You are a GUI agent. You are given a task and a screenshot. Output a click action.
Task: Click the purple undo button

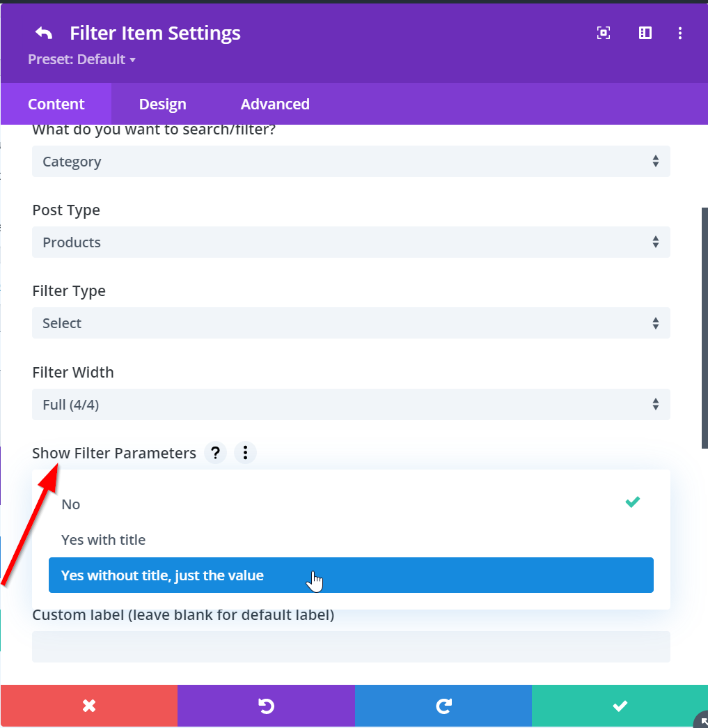tap(266, 706)
